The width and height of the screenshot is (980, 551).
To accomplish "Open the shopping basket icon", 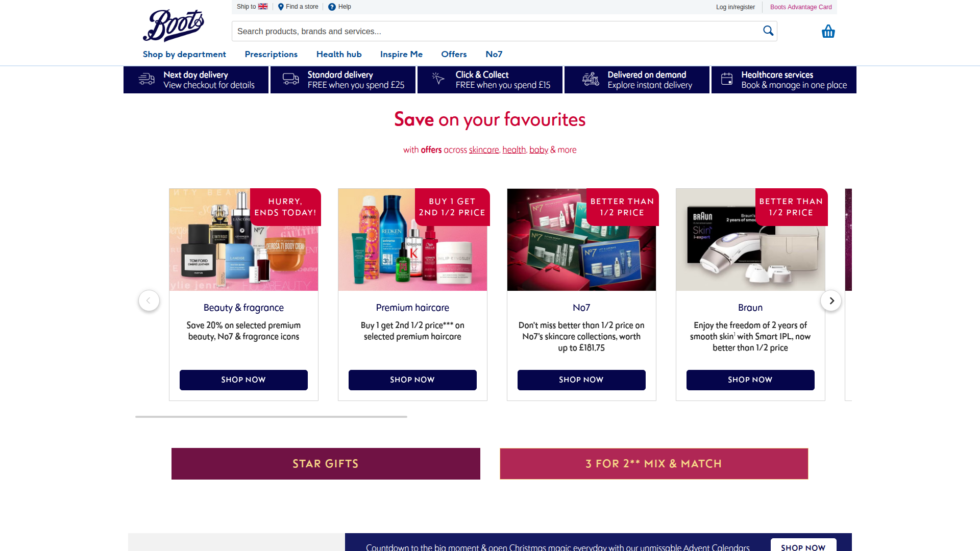I will tap(828, 32).
